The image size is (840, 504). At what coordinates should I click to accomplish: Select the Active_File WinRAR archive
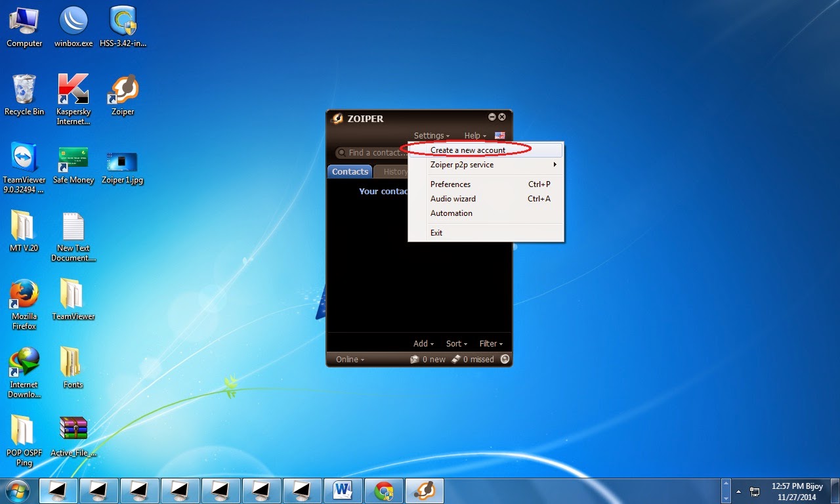(73, 436)
